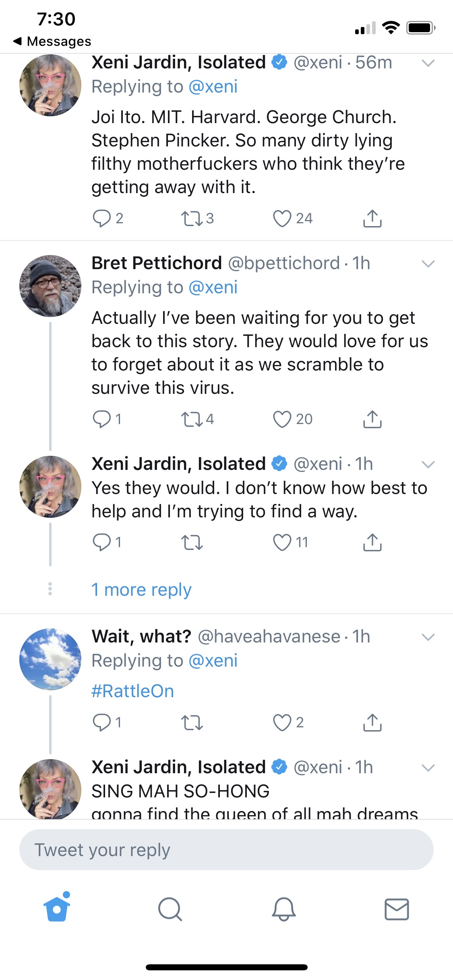
Task: Reply to the Joi Ito tweet
Action: 101,218
